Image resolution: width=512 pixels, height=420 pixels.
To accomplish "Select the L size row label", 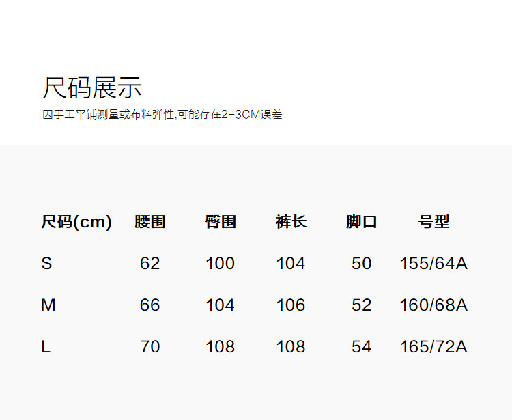I will 46,347.
